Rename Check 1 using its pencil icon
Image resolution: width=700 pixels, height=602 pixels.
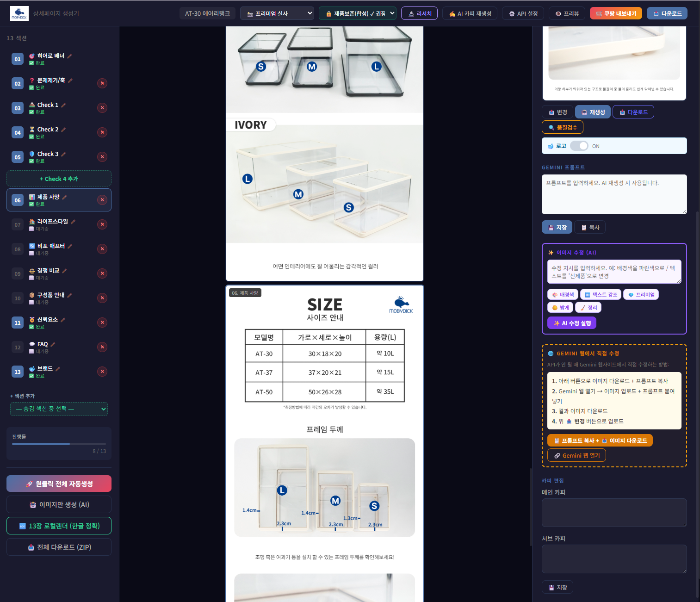(x=63, y=105)
